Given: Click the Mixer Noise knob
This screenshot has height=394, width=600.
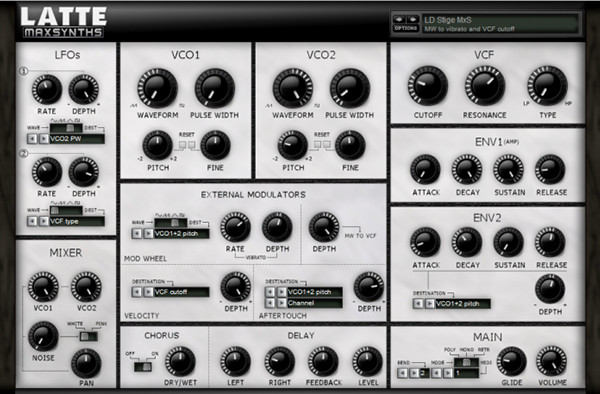Looking at the screenshot, I should (43, 336).
